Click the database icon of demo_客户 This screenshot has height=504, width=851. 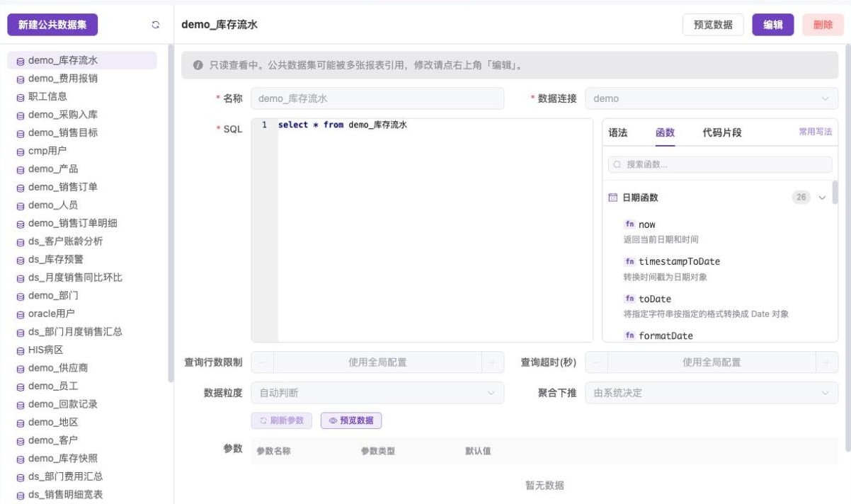click(21, 441)
